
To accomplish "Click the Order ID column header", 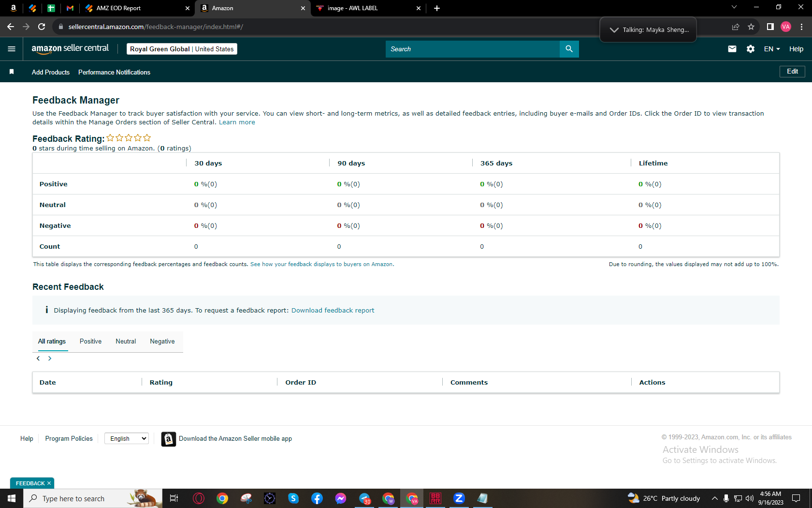I will [x=301, y=383].
